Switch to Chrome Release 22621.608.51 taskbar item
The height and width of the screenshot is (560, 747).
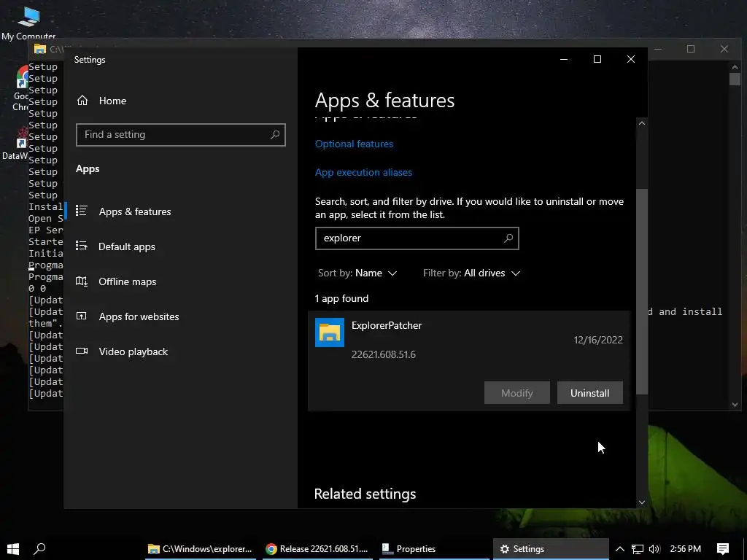(x=317, y=549)
